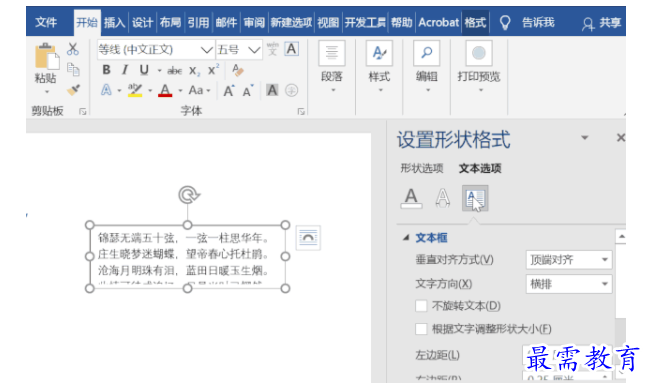Viewport: 648px width, 390px height.
Task: Check Do not rotate text option
Action: 421,306
